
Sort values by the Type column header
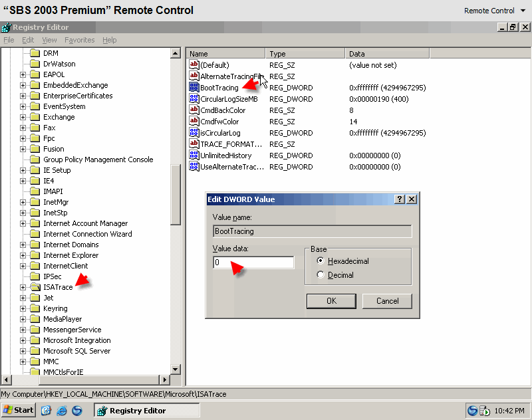[305, 54]
